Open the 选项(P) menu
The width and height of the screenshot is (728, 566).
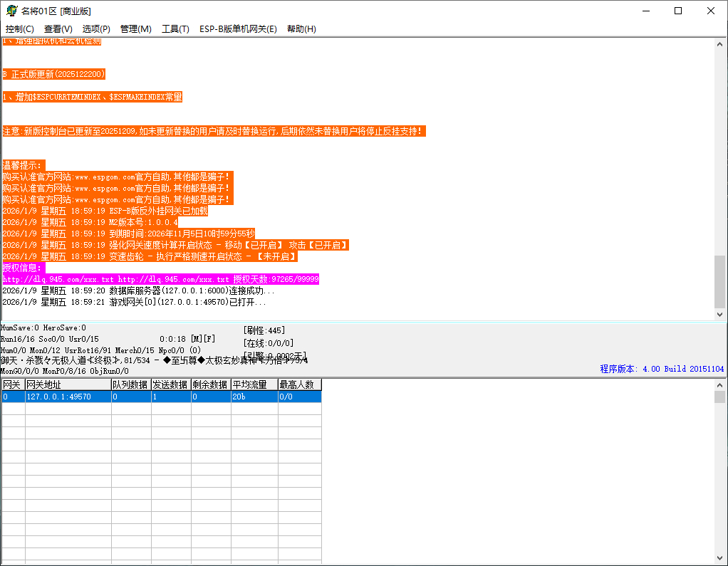click(96, 29)
